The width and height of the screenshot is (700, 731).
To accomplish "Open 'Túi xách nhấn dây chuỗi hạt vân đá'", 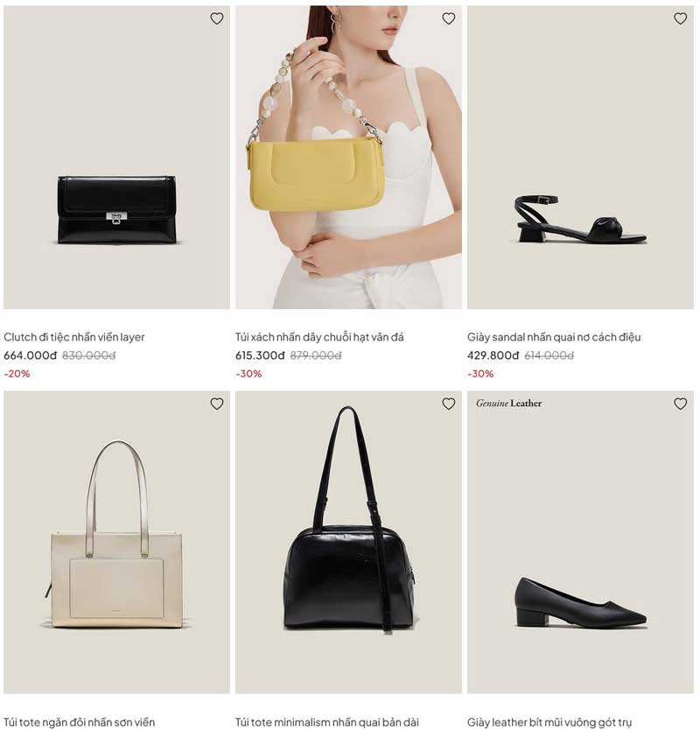I will click(319, 337).
